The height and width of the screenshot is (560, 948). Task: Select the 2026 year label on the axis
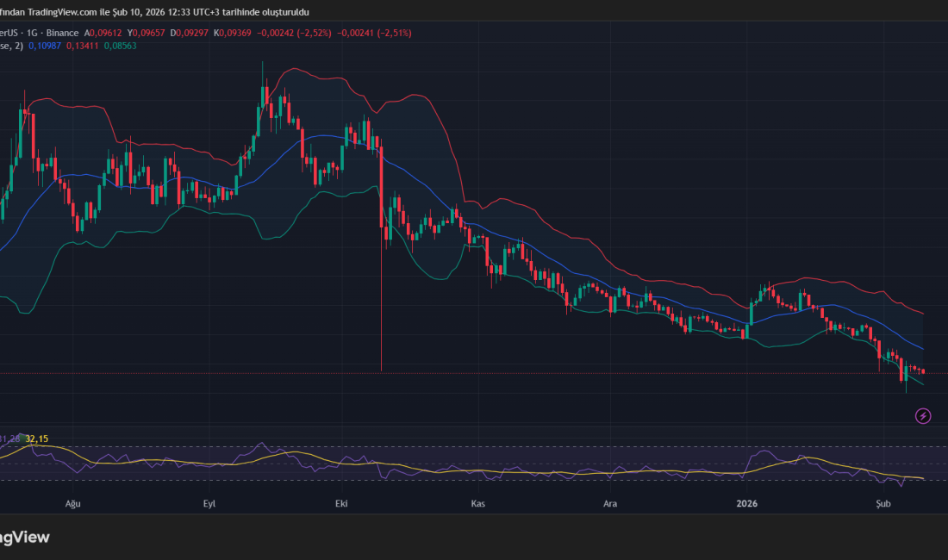click(746, 503)
